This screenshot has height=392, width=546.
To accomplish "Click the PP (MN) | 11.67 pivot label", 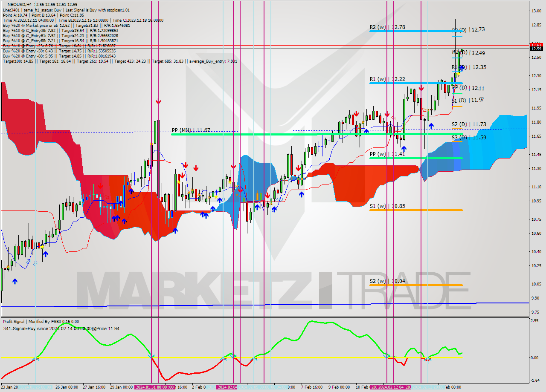I will (191, 130).
